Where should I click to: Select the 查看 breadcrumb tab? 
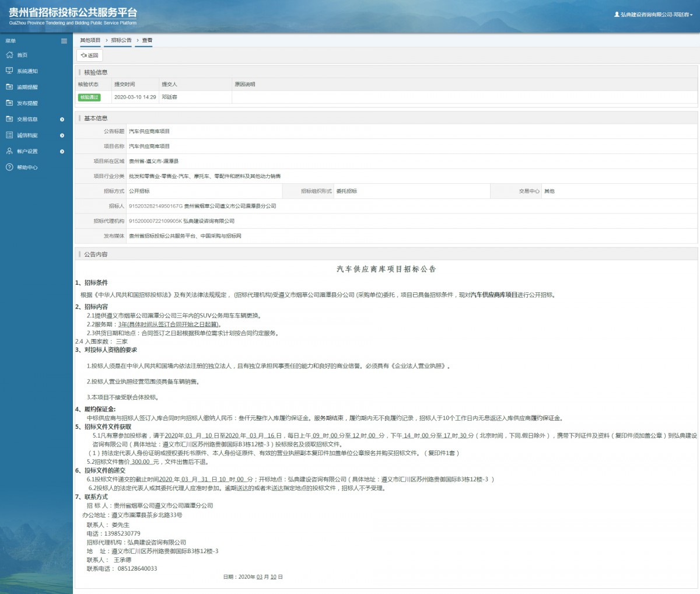coord(147,40)
